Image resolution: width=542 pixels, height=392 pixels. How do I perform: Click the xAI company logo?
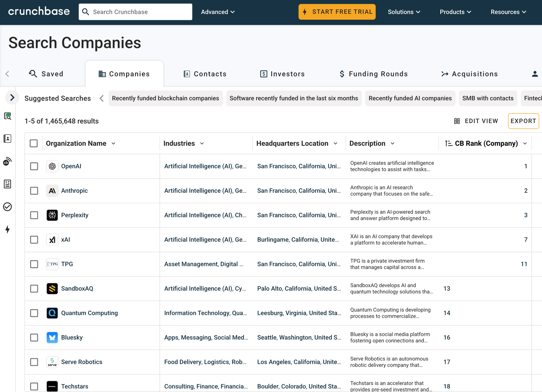(52, 240)
